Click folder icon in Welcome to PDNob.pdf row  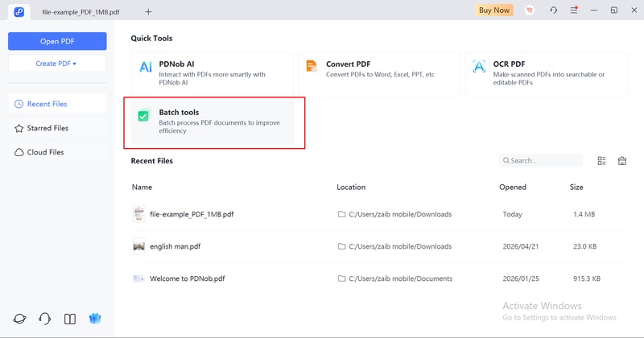pos(341,278)
